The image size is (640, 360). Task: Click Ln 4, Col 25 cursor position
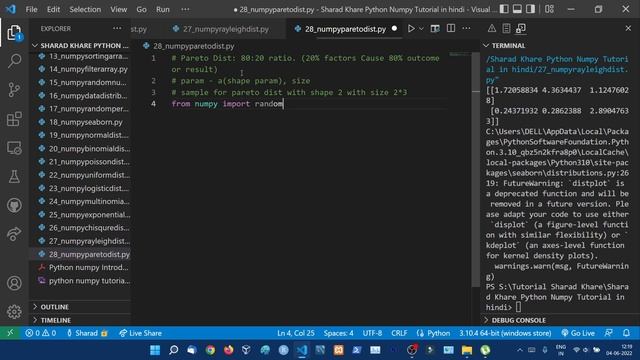(x=296, y=333)
